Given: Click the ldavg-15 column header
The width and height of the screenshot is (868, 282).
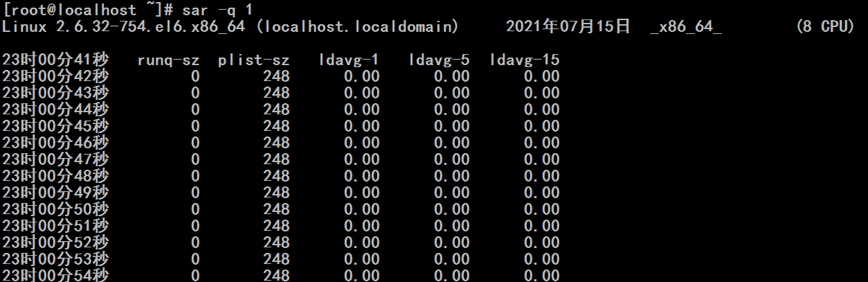Looking at the screenshot, I should click(x=524, y=60).
